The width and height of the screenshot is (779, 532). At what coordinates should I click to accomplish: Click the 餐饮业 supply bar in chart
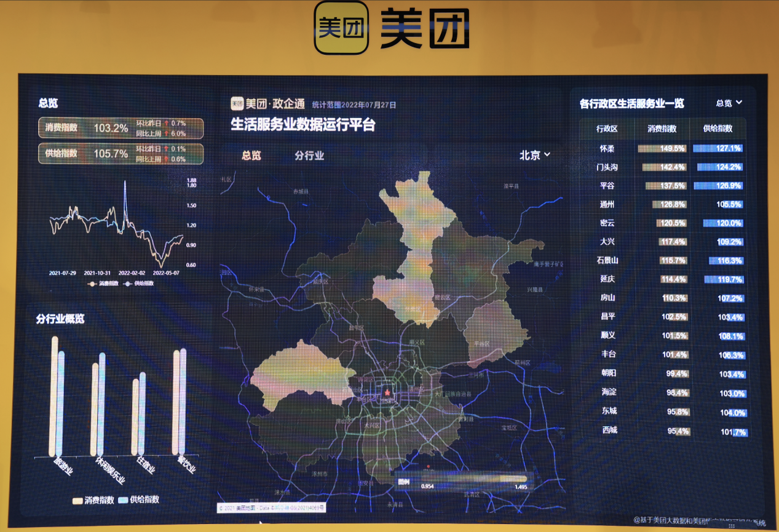[183, 402]
